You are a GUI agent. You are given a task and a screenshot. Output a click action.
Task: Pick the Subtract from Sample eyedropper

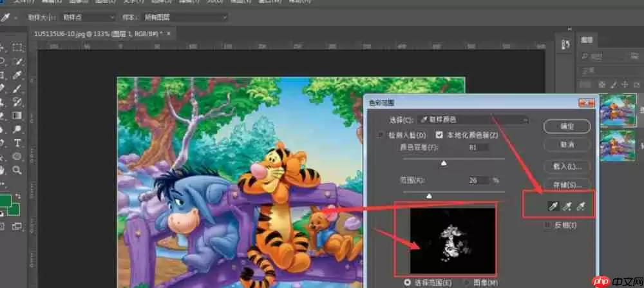coord(580,207)
